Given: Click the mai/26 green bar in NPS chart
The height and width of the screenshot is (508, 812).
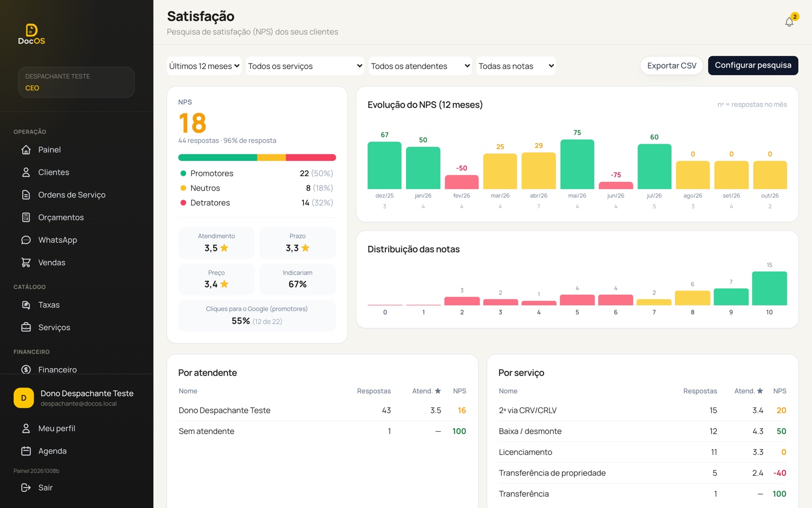Looking at the screenshot, I should 577,164.
